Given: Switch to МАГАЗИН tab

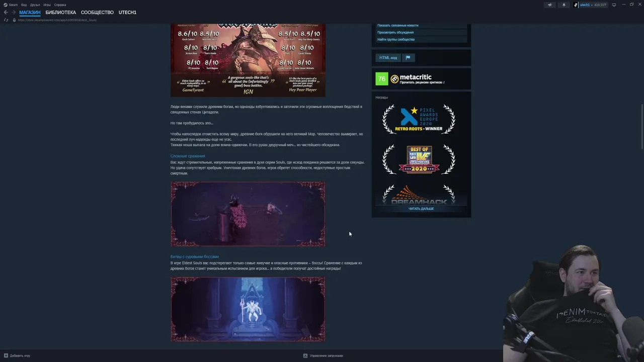Looking at the screenshot, I should point(30,12).
